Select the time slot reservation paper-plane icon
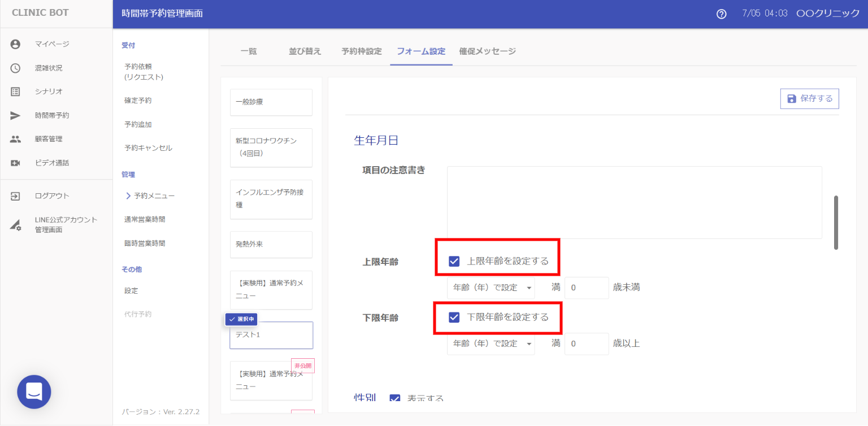868x426 pixels. (15, 115)
